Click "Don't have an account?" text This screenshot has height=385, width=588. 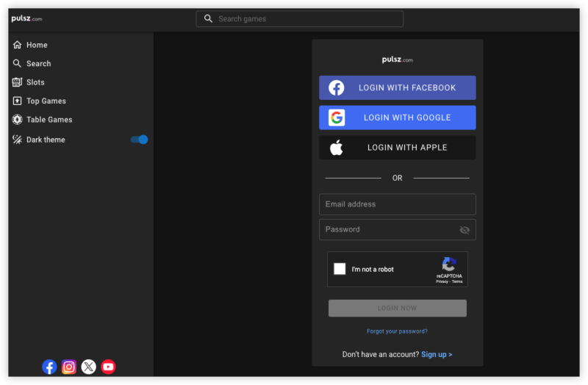381,354
